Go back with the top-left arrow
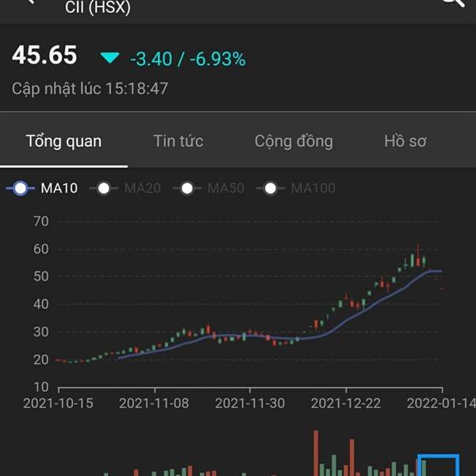Viewport: 476px width, 476px height. (31, 2)
